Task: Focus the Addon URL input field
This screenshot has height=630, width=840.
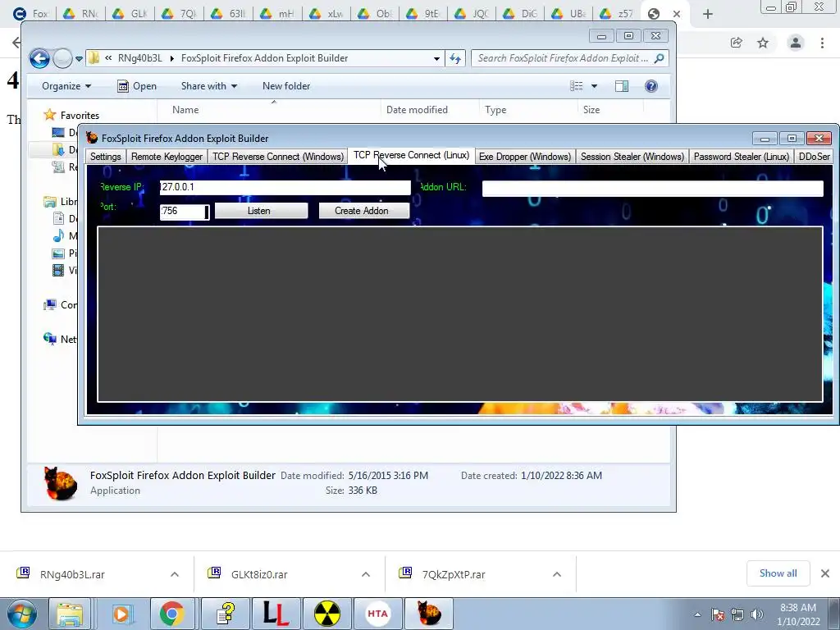Action: [x=652, y=188]
